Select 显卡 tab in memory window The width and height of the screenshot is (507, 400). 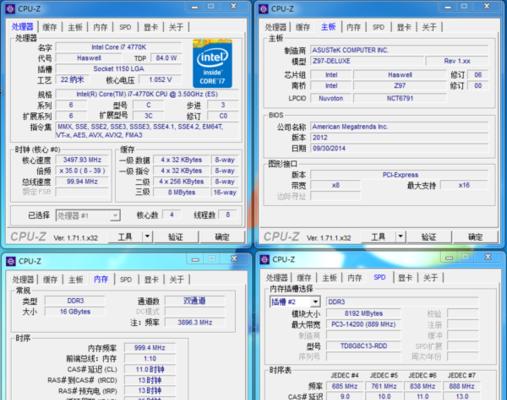[151, 279]
